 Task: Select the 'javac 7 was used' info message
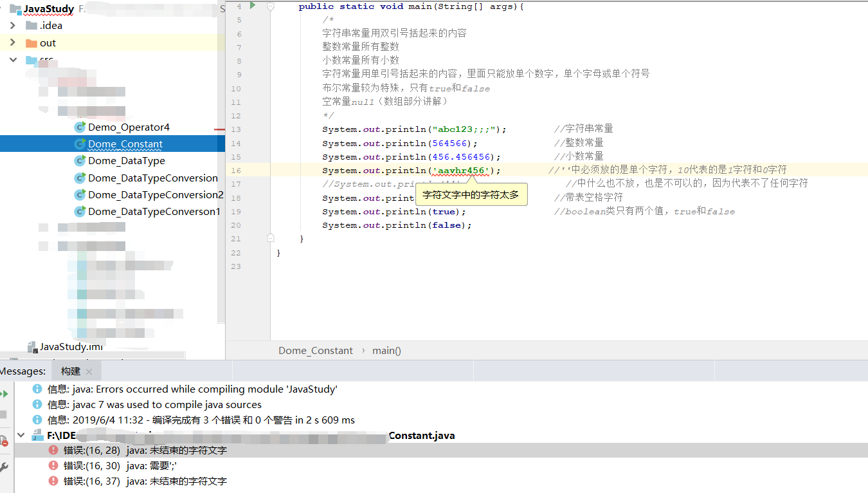[x=154, y=404]
